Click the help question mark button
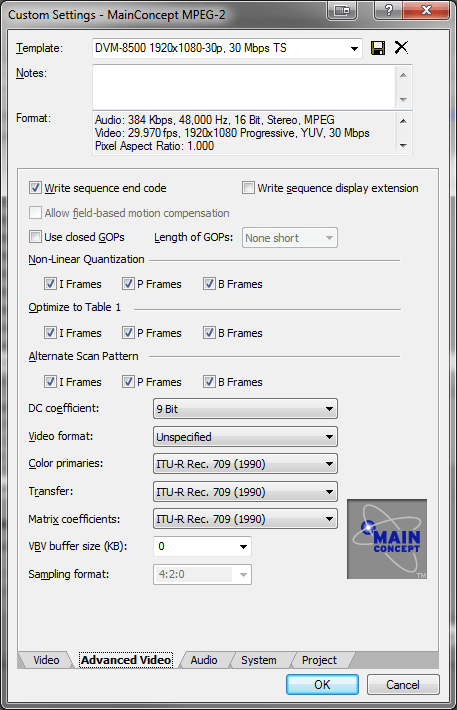 pyautogui.click(x=388, y=10)
